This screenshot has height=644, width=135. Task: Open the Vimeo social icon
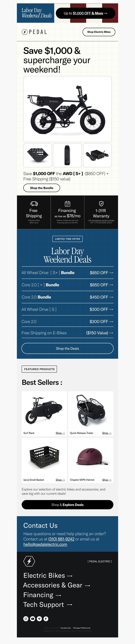[39, 619]
